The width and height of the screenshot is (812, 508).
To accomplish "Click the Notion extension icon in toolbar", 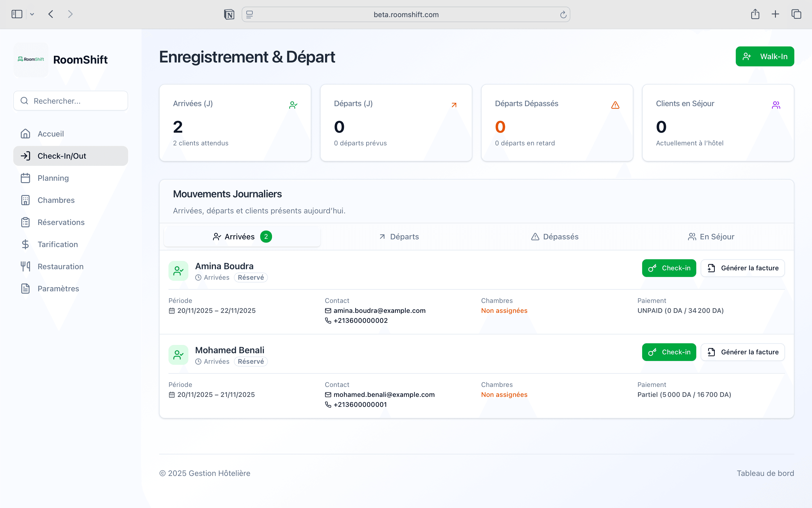I will point(229,14).
